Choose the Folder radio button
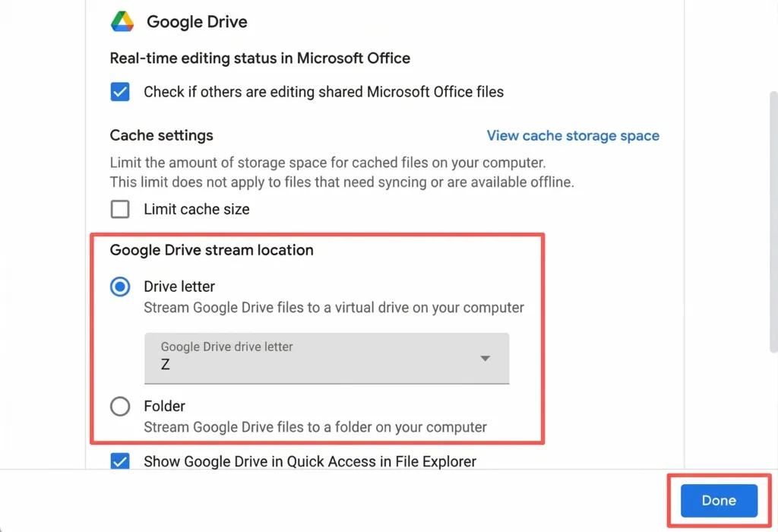Image resolution: width=778 pixels, height=532 pixels. click(120, 407)
